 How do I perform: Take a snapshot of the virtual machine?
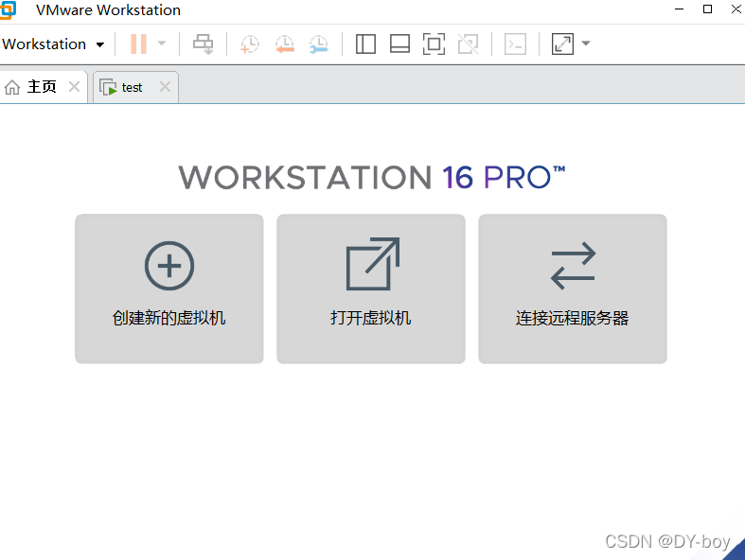(250, 44)
